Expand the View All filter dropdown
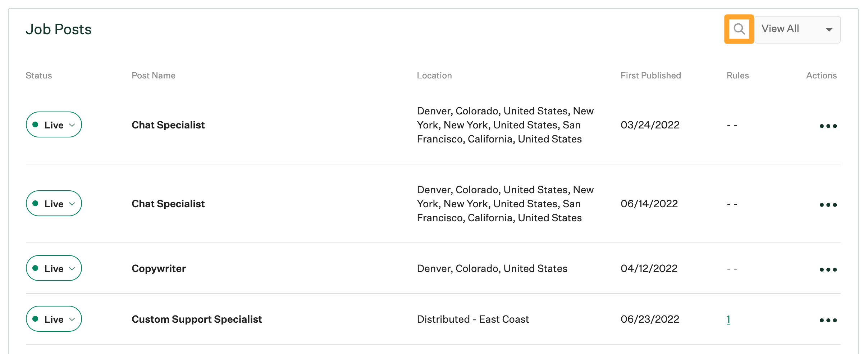The image size is (868, 354). [x=797, y=29]
